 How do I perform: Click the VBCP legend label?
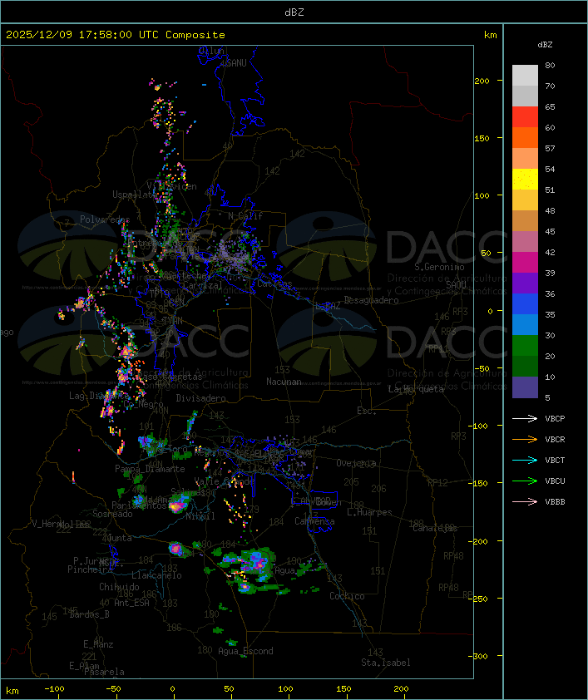pyautogui.click(x=555, y=419)
